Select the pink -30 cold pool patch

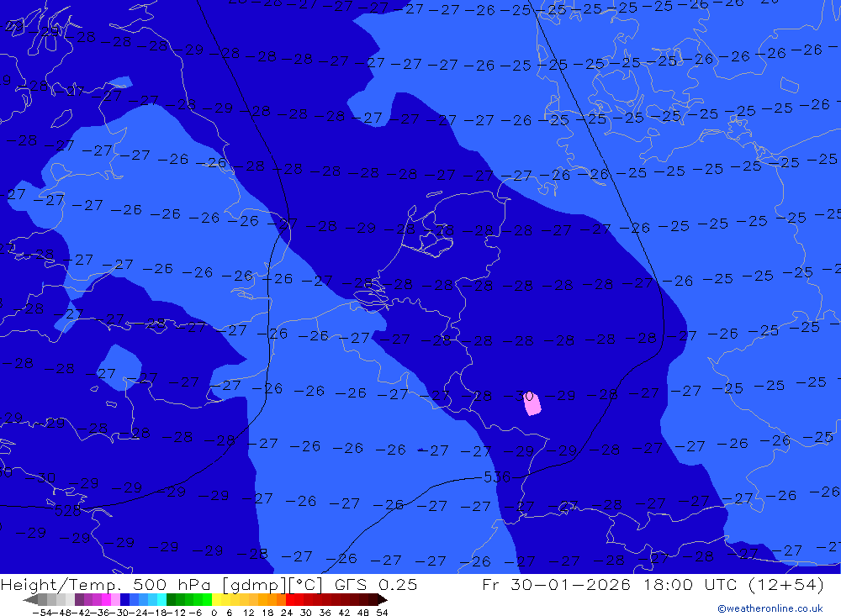point(532,403)
